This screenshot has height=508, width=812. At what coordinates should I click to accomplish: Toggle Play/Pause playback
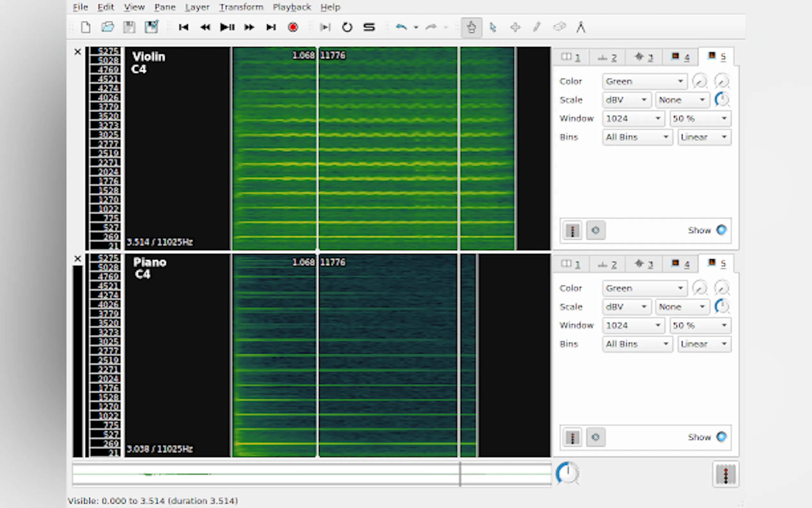227,27
